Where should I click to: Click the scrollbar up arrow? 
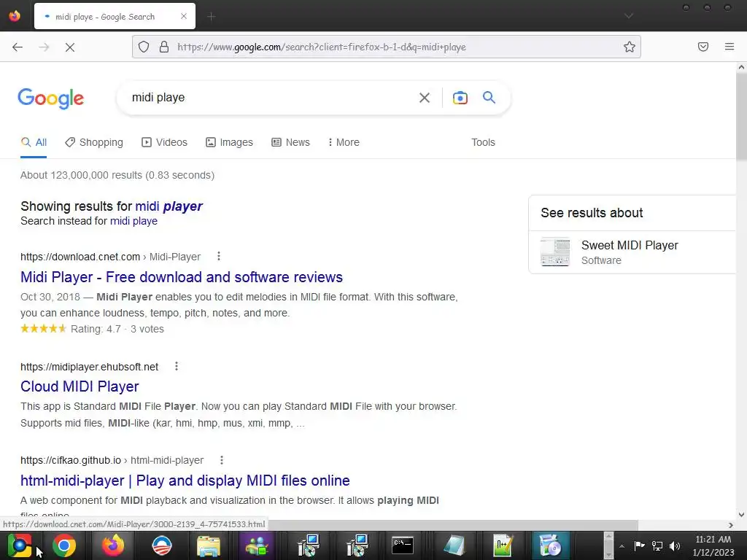(741, 68)
